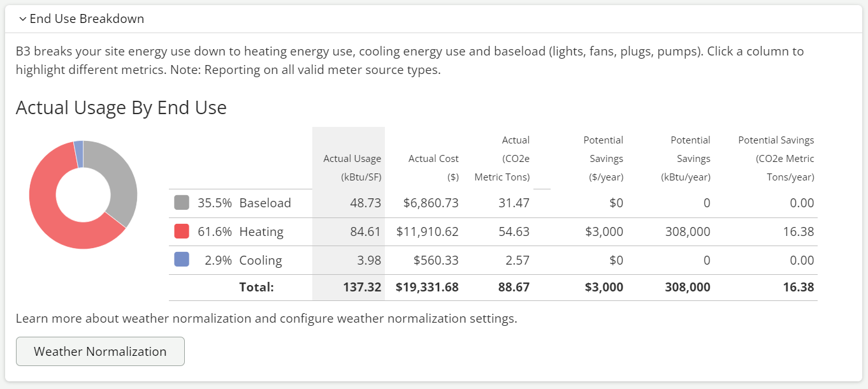The width and height of the screenshot is (868, 389).
Task: Click the gray Baseload color swatch
Action: pyautogui.click(x=182, y=203)
